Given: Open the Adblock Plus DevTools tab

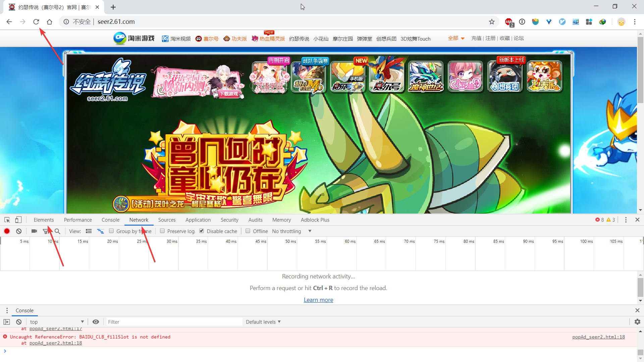Looking at the screenshot, I should point(315,220).
